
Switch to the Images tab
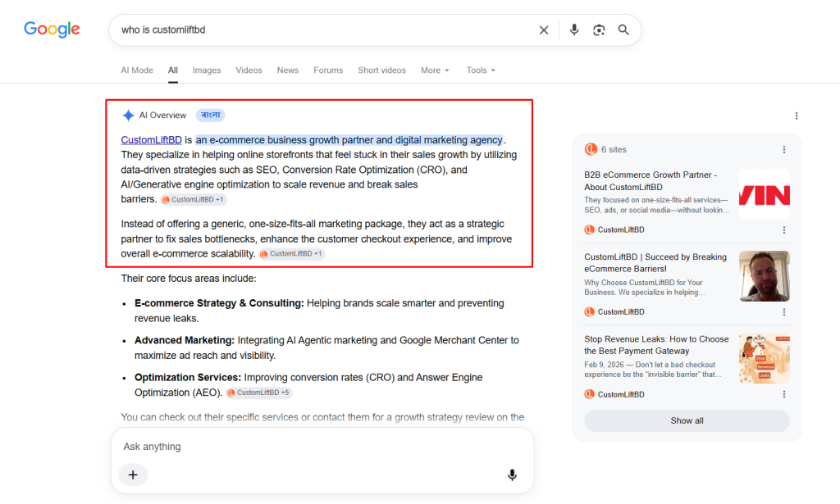point(206,70)
